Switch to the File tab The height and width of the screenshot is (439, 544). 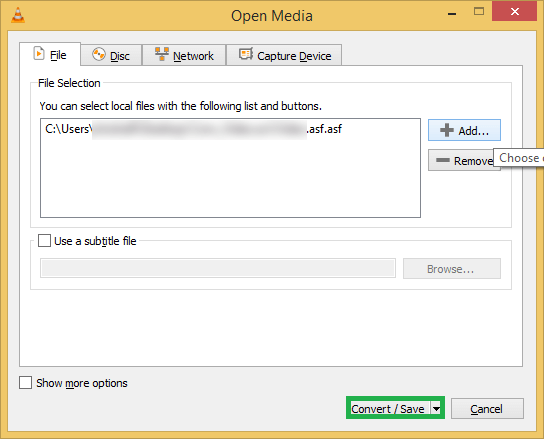(50, 54)
